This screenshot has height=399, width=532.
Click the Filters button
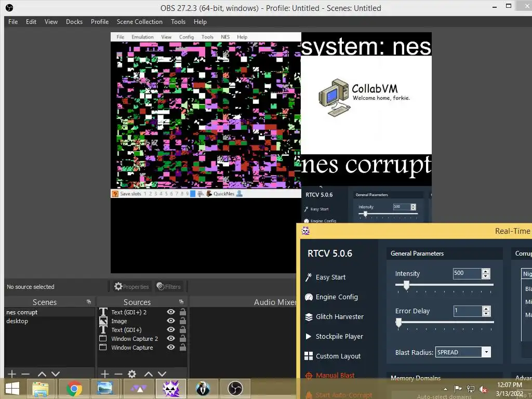[169, 287]
